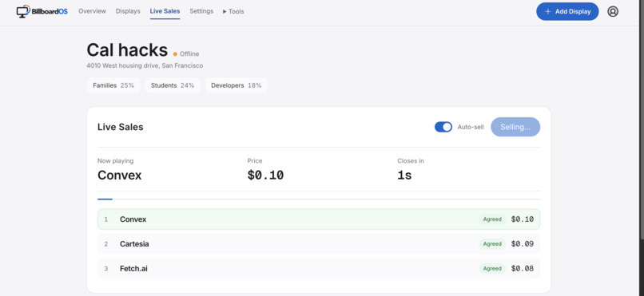
Task: Go to the Overview tab
Action: click(x=92, y=11)
